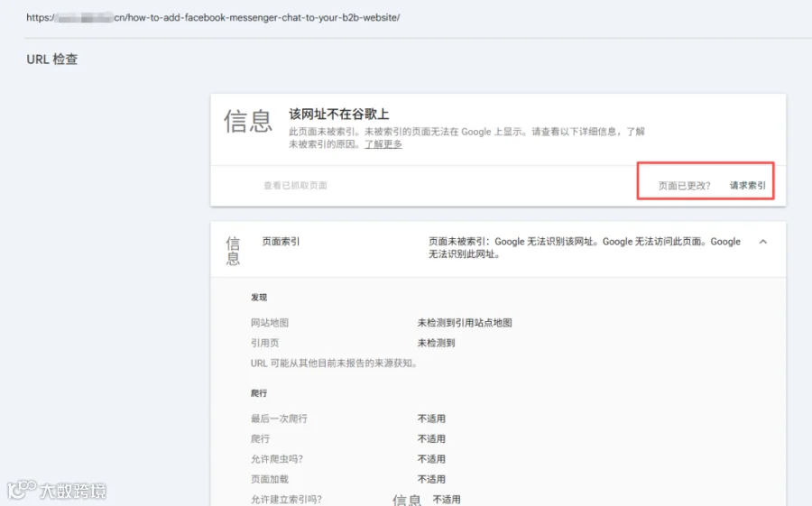Click the 页面未被索引 status description

coord(584,247)
